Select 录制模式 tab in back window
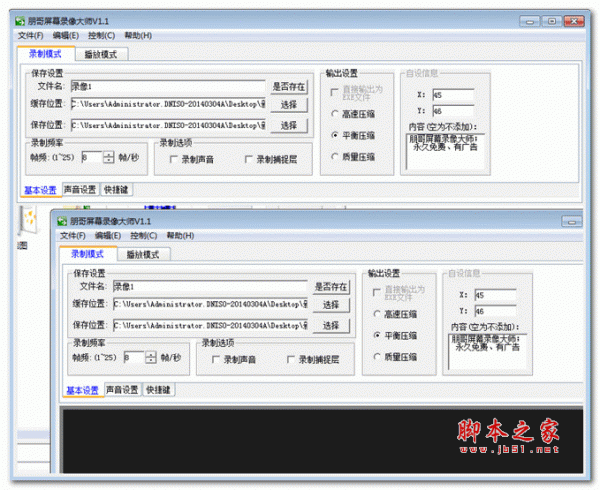The height and width of the screenshot is (490, 600). point(46,54)
